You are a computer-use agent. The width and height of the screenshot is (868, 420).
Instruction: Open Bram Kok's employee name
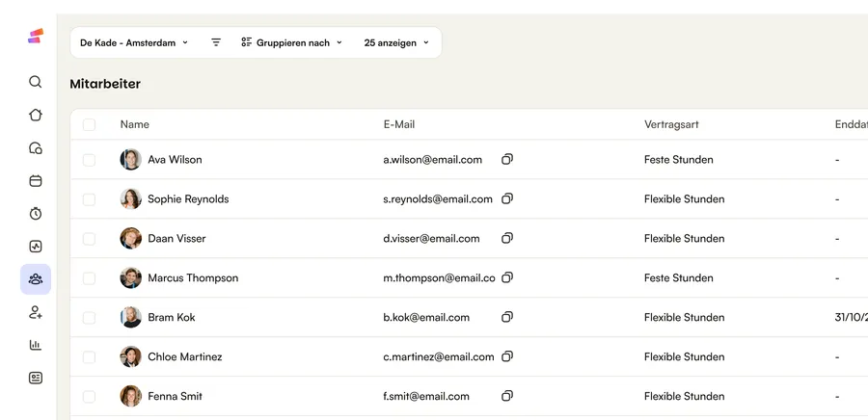tap(172, 317)
